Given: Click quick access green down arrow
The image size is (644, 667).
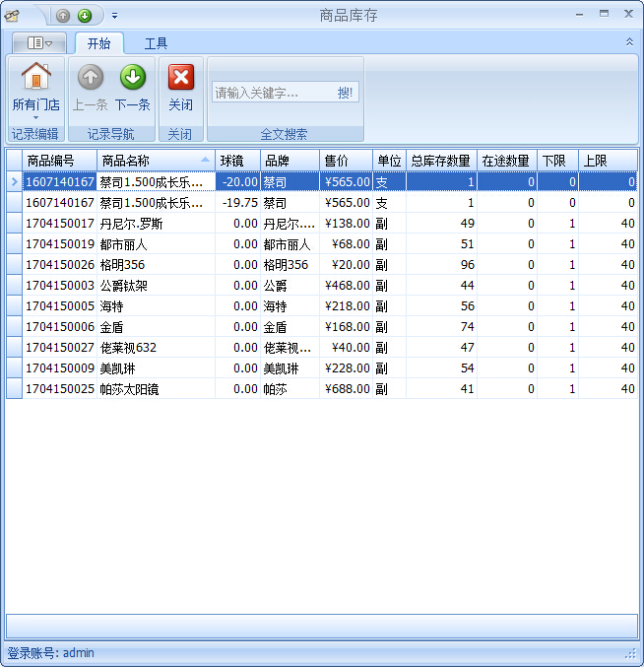Looking at the screenshot, I should coord(85,16).
